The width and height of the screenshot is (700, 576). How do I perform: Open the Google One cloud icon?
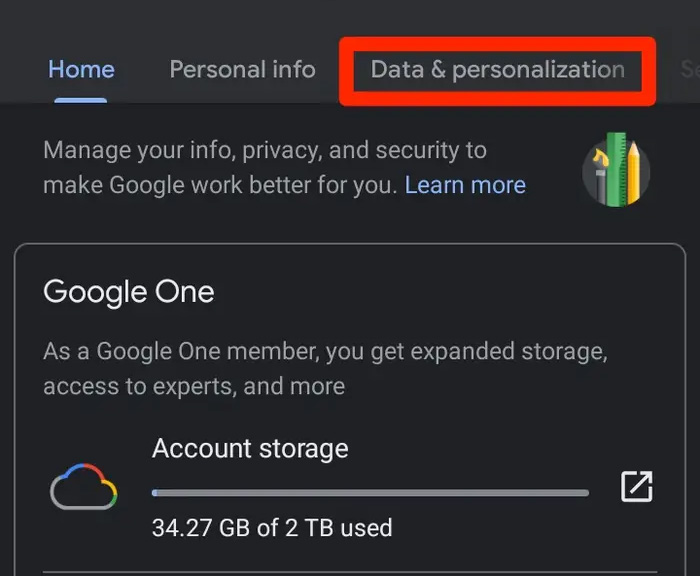84,487
